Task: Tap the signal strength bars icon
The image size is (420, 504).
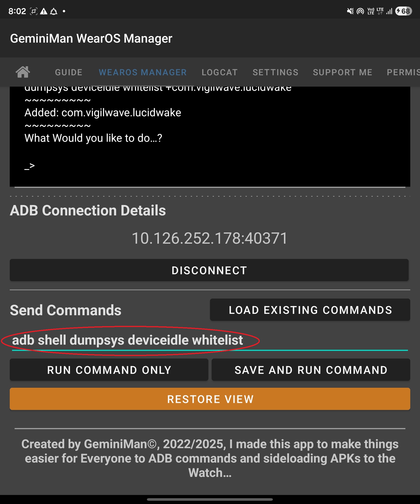Action: pyautogui.click(x=389, y=11)
